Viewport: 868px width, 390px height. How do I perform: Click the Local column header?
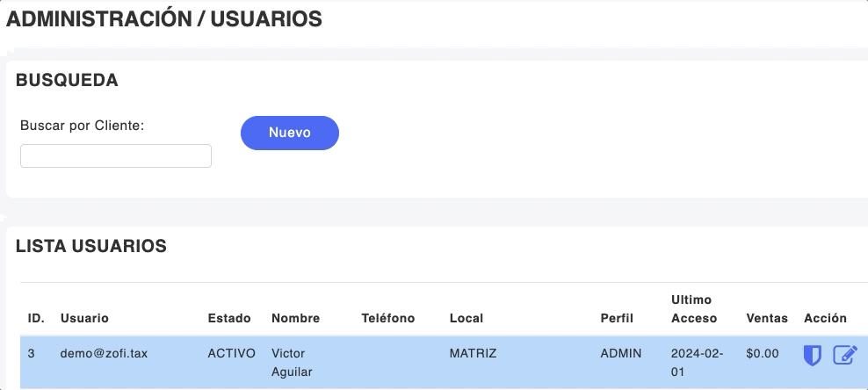pos(467,318)
